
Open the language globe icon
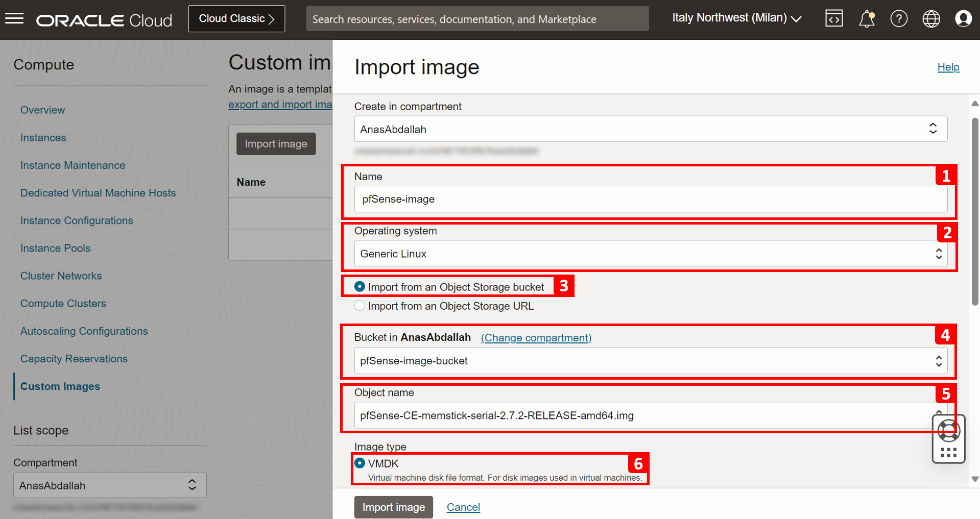(x=931, y=19)
